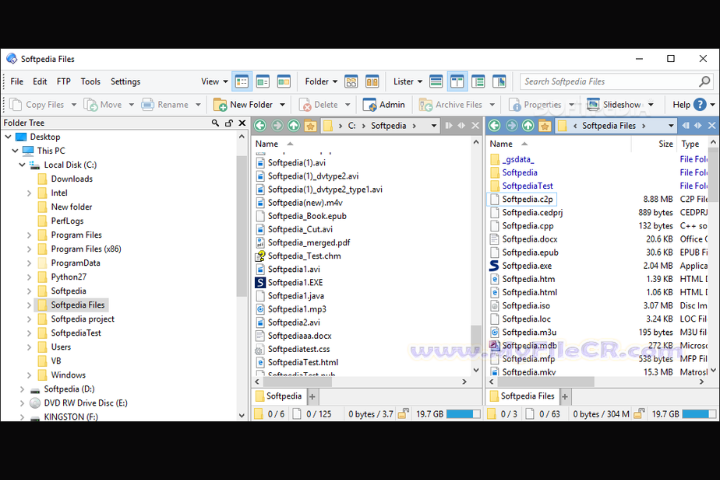The height and width of the screenshot is (480, 720).
Task: Click the Copy Files button
Action: 37,105
